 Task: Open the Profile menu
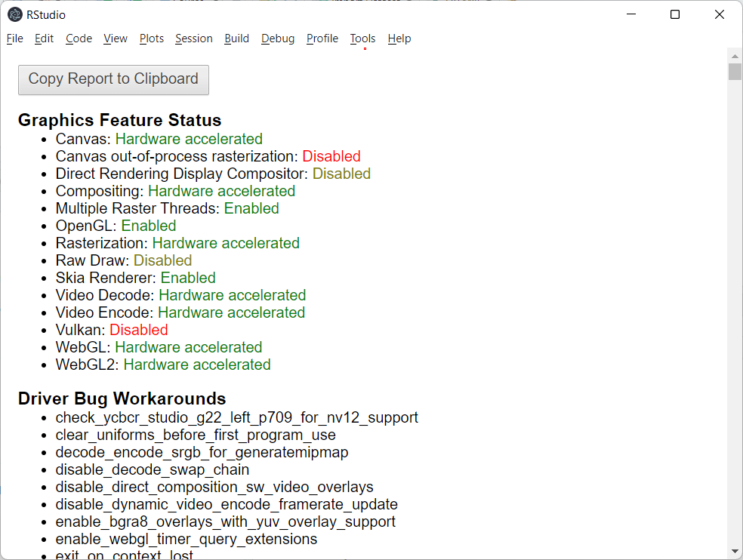click(322, 38)
